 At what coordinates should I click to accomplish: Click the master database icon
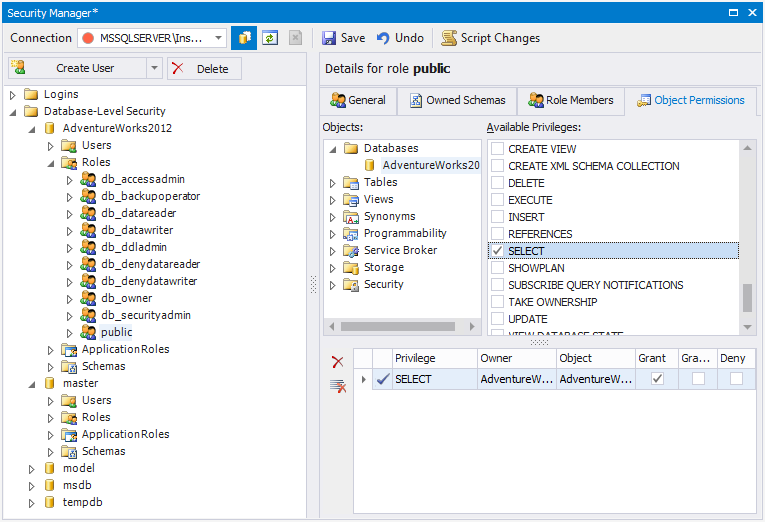49,383
